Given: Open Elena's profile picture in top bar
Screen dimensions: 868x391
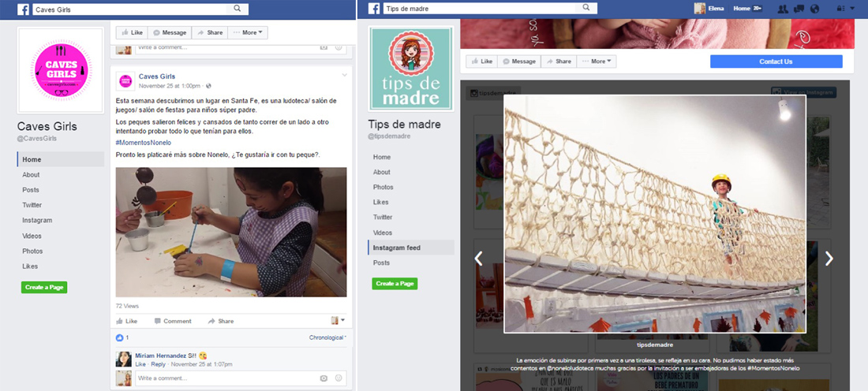Looking at the screenshot, I should click(700, 9).
